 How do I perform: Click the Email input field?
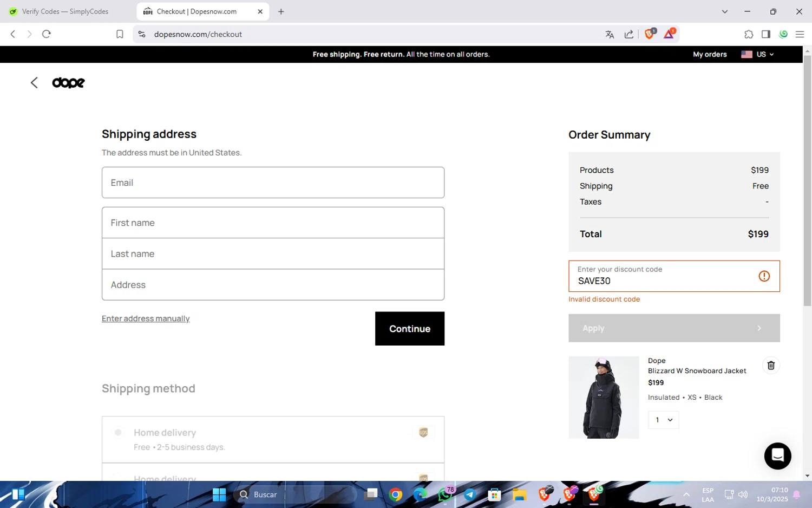[x=273, y=183]
